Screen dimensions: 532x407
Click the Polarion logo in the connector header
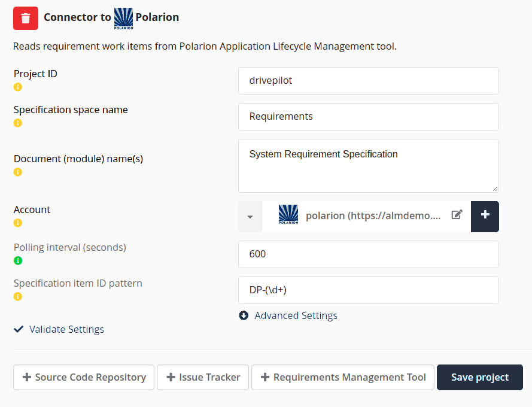[x=123, y=19]
